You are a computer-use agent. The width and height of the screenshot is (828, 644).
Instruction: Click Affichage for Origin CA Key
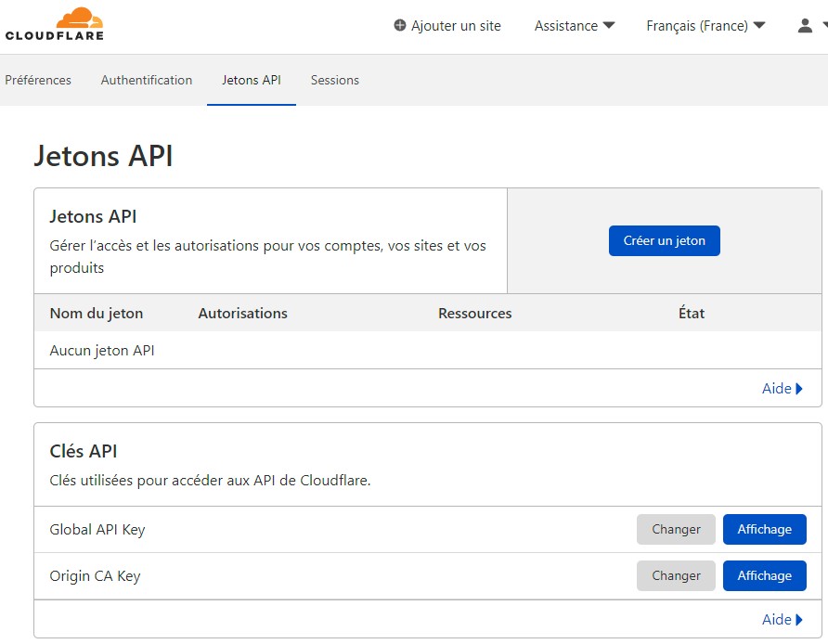(x=764, y=575)
